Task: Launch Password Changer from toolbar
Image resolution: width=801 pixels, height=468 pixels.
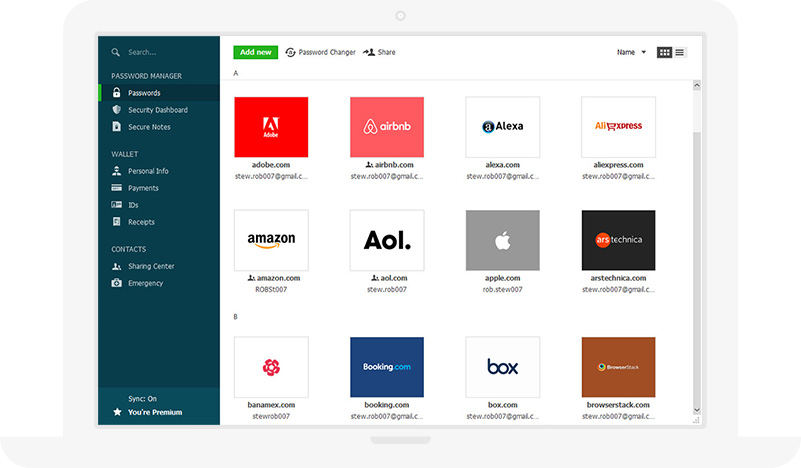Action: pyautogui.click(x=320, y=52)
